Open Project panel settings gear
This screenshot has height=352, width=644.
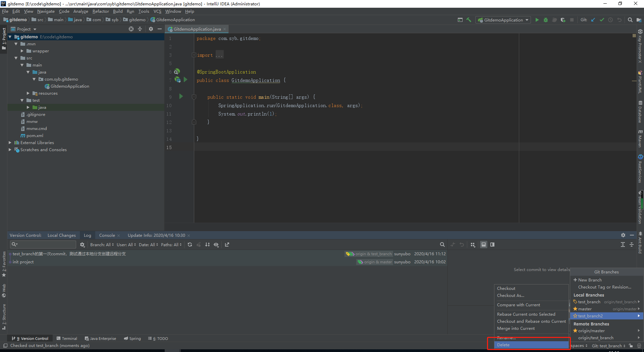(x=151, y=29)
